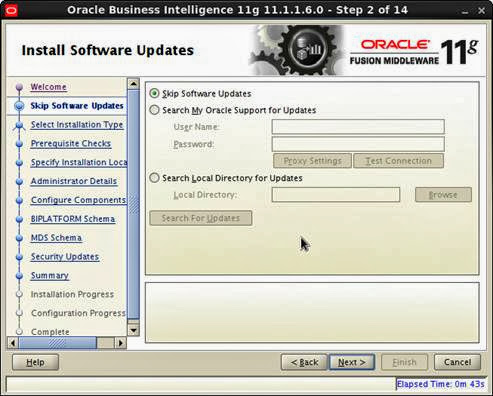Jump to BIPLATFORM Schema step
The width and height of the screenshot is (493, 396).
73,219
